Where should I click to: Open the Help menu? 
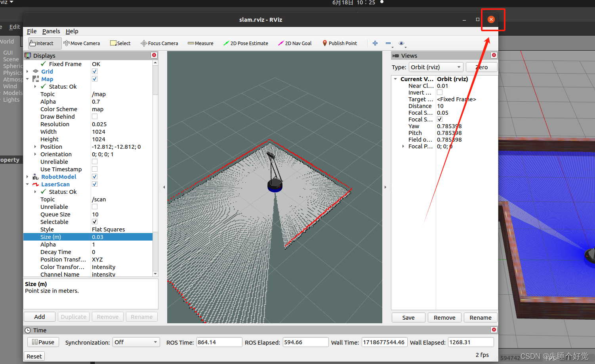coord(72,31)
